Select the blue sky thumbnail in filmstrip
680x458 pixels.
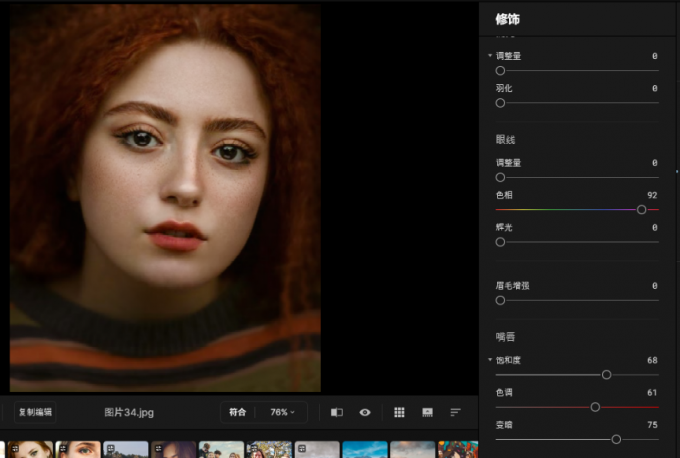(x=365, y=449)
